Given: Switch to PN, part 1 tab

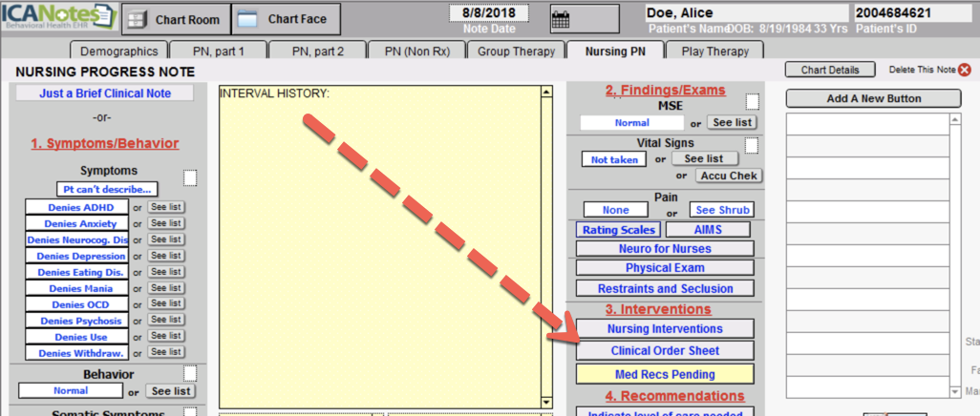Looking at the screenshot, I should [x=216, y=52].
